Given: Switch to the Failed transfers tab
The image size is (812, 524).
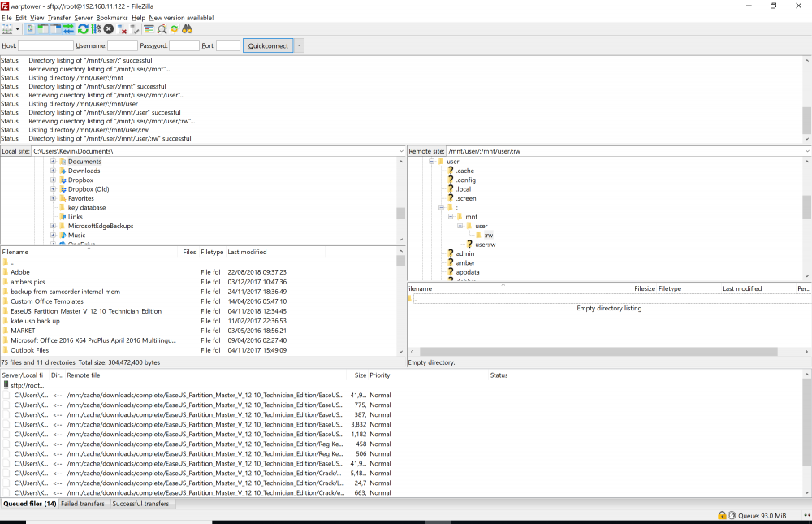Looking at the screenshot, I should 83,503.
